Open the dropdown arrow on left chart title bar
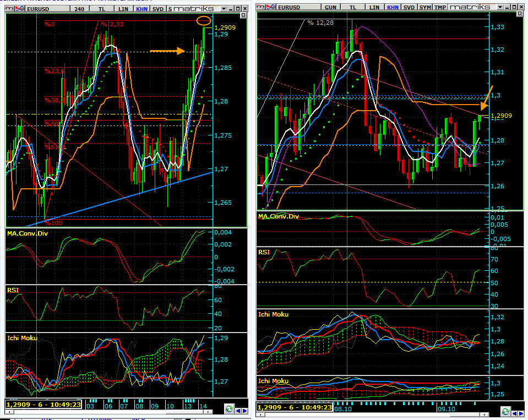The width and height of the screenshot is (528, 420). (x=223, y=8)
